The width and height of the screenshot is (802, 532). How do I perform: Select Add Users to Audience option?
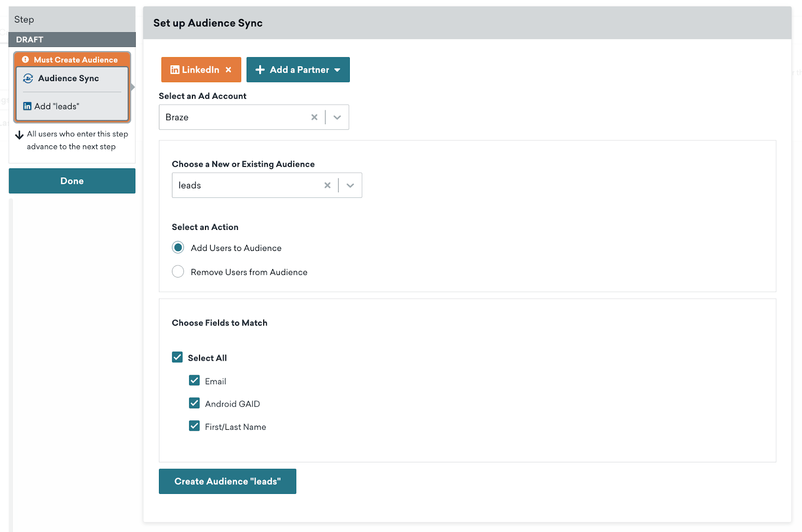click(x=178, y=247)
